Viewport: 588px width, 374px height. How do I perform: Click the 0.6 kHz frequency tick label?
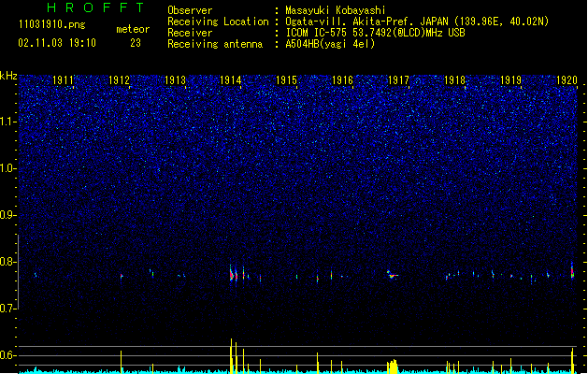pyautogui.click(x=8, y=355)
